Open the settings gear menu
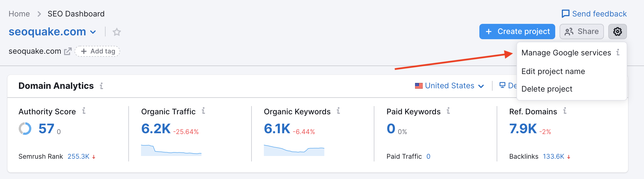Viewport: 644px width, 179px height. click(x=617, y=32)
